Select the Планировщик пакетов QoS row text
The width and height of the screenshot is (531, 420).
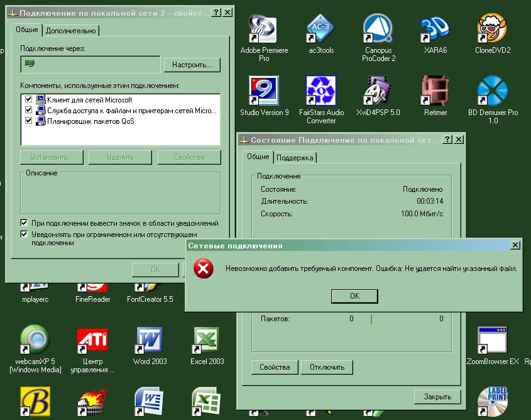click(90, 121)
